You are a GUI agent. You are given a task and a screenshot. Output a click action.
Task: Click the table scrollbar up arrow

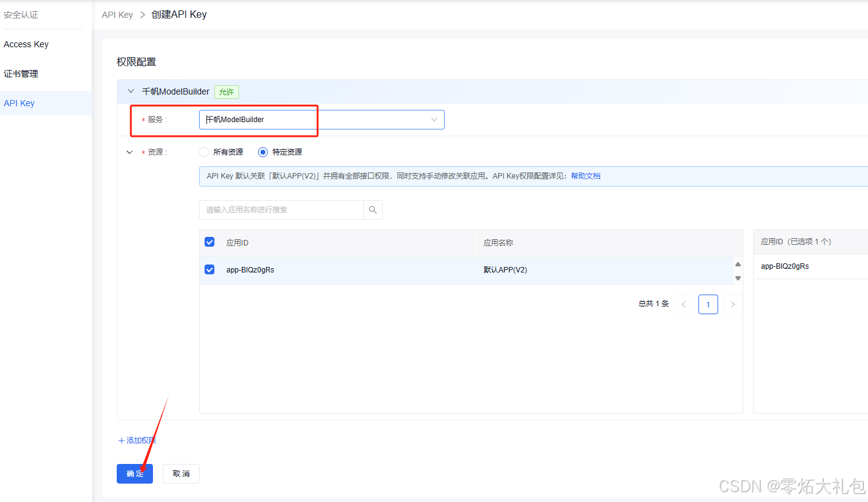[738, 265]
